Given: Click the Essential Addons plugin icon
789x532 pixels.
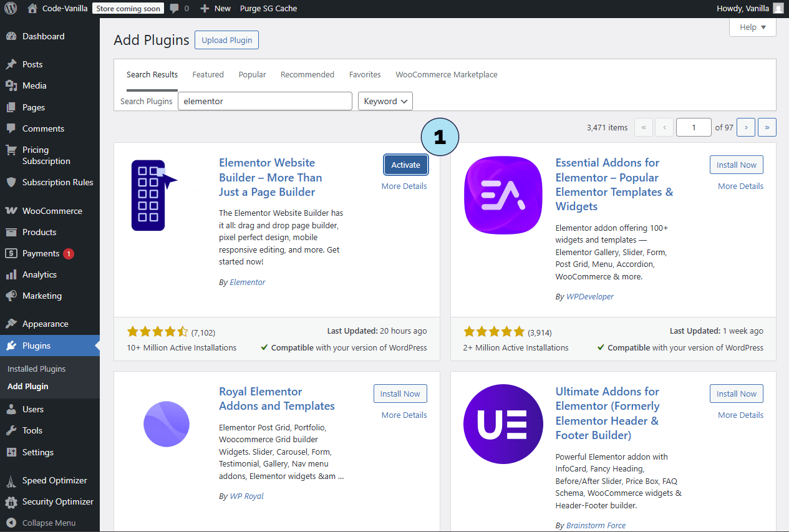Looking at the screenshot, I should [503, 195].
